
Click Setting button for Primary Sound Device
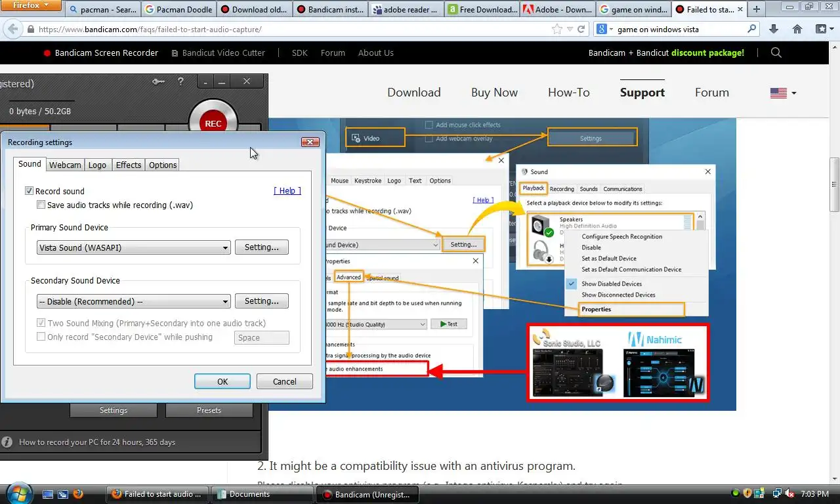pyautogui.click(x=262, y=247)
